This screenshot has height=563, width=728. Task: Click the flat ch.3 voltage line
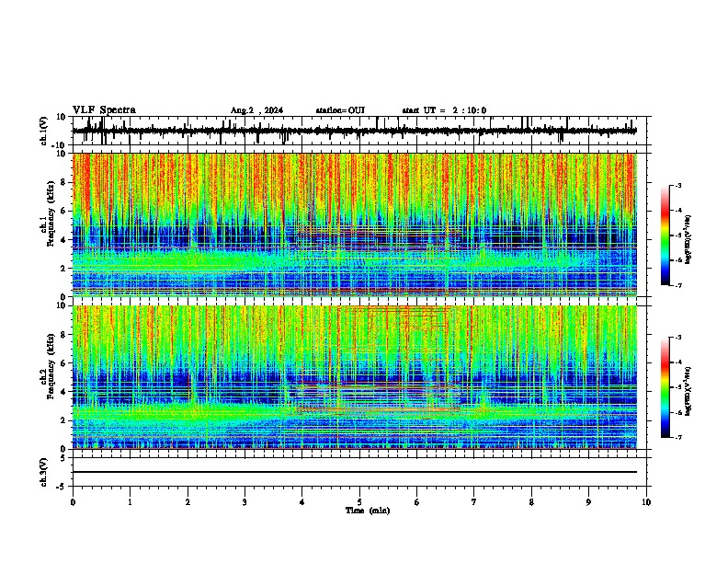click(355, 472)
